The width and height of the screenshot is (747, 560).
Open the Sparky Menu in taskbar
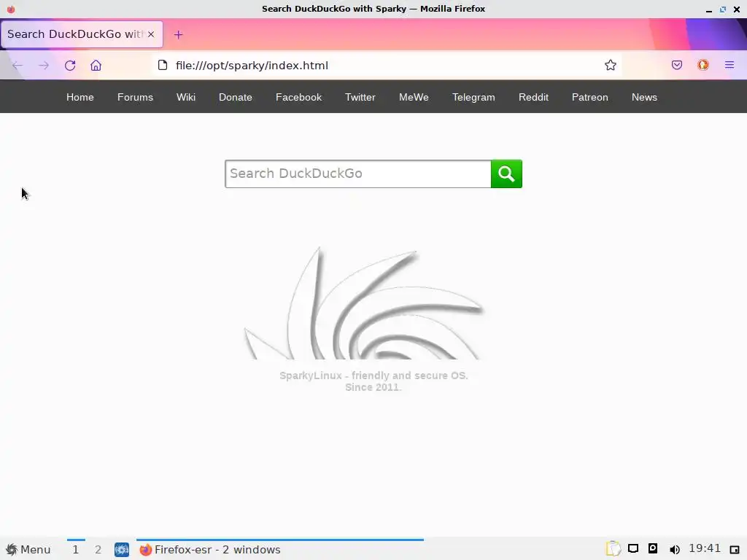point(28,550)
